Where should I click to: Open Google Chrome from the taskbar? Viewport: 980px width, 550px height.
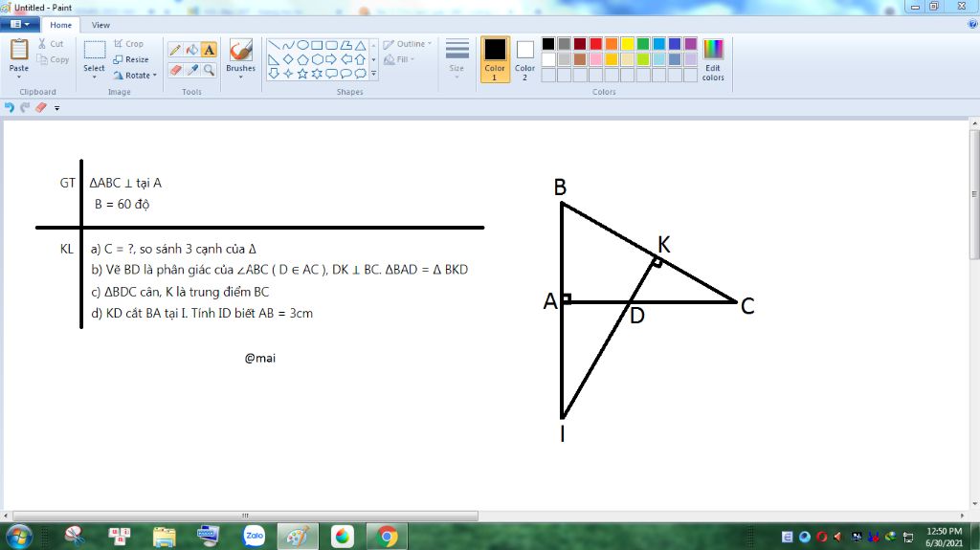[387, 537]
